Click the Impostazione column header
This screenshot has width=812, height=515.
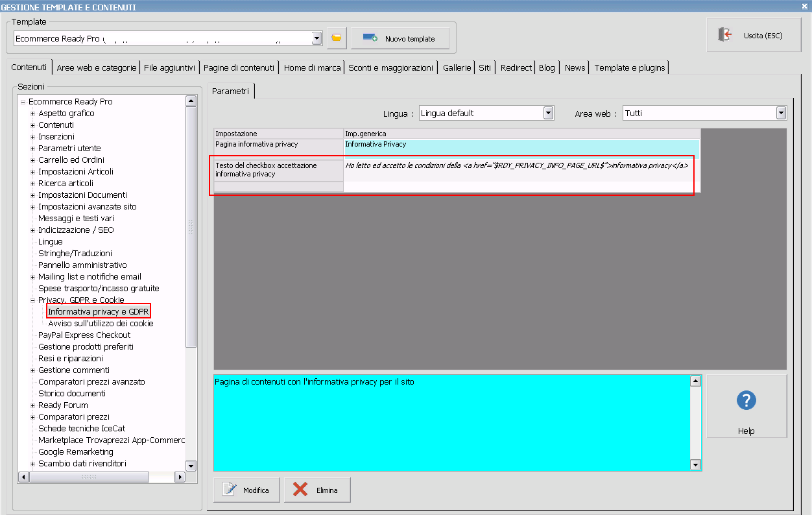[278, 134]
